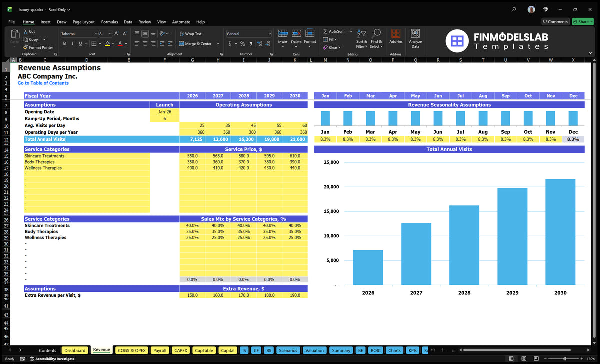Click the AutoSum sigma icon
Screen dimensions: 600x364
click(325, 31)
